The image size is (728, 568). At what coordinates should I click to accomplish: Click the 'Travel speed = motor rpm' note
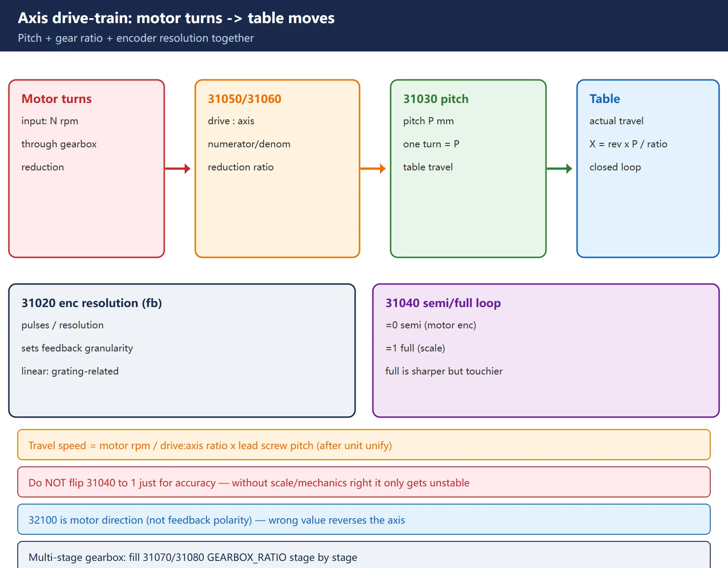point(364,445)
